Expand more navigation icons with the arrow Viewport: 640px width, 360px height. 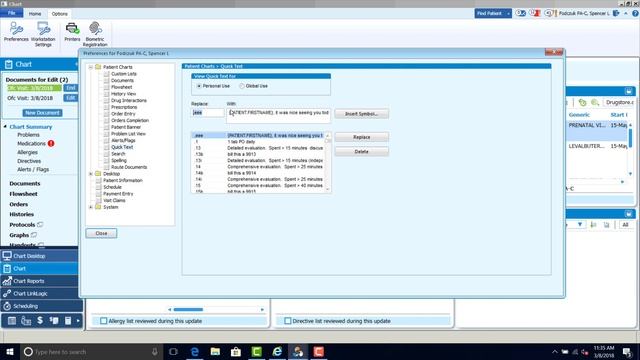tap(78, 321)
